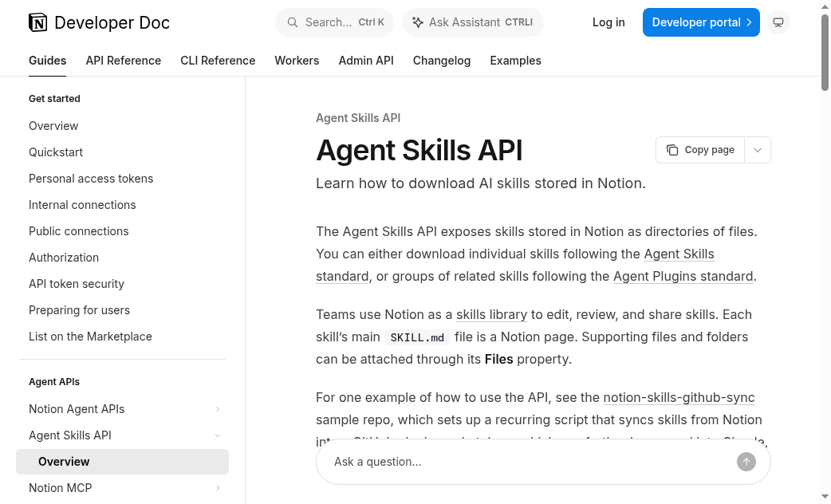Open the Ask Assistant button

point(473,22)
